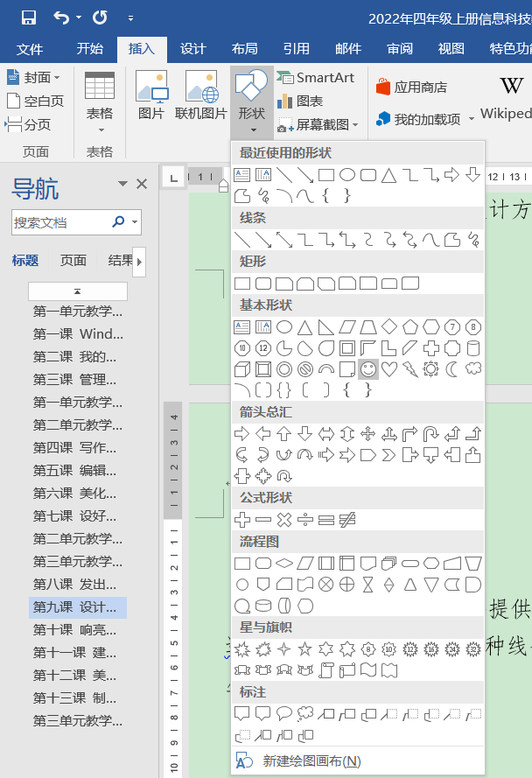
Task: Switch to the 页面 navigation tab
Action: (73, 261)
